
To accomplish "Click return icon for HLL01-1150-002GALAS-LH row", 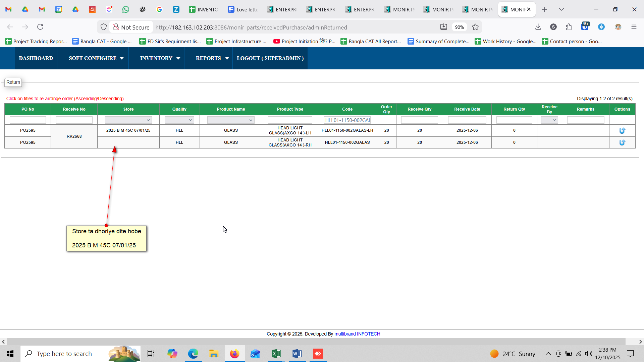I will pos(622,131).
